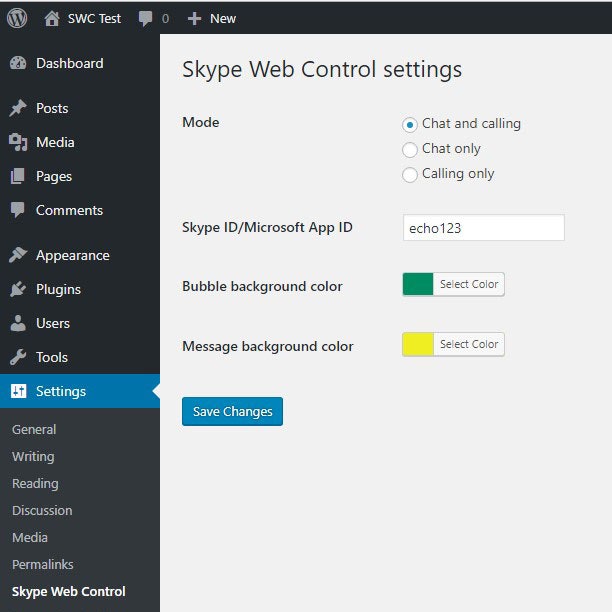Click SWC Test site name link

tap(94, 18)
